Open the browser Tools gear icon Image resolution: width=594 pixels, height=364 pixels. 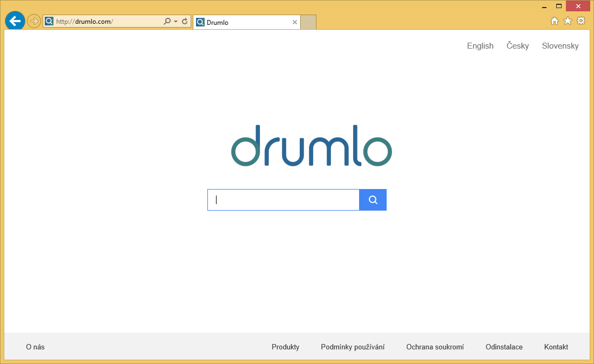(580, 21)
